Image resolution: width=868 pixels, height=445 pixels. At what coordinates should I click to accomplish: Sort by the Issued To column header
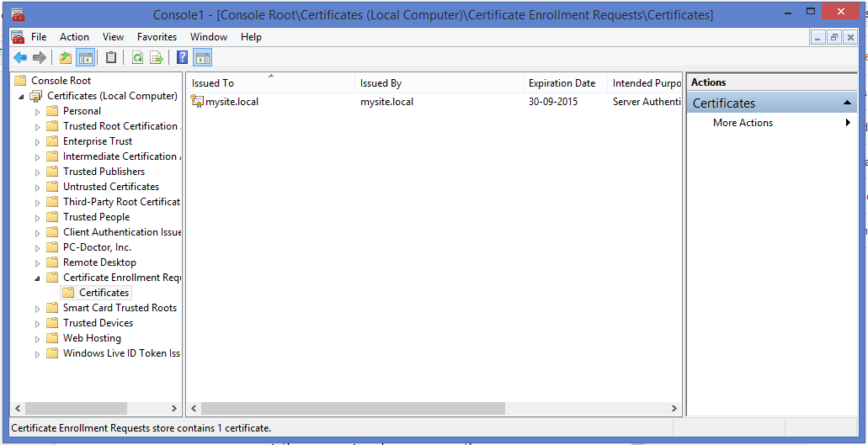tap(270, 83)
